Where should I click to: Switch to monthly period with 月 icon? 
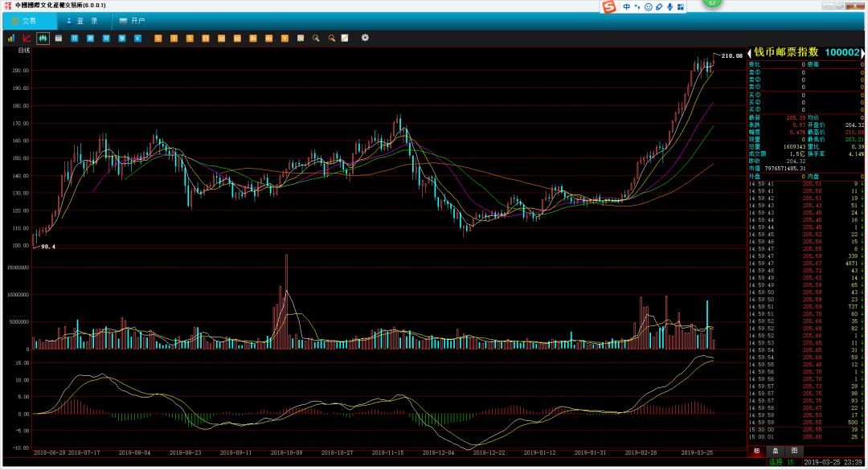tap(106, 39)
